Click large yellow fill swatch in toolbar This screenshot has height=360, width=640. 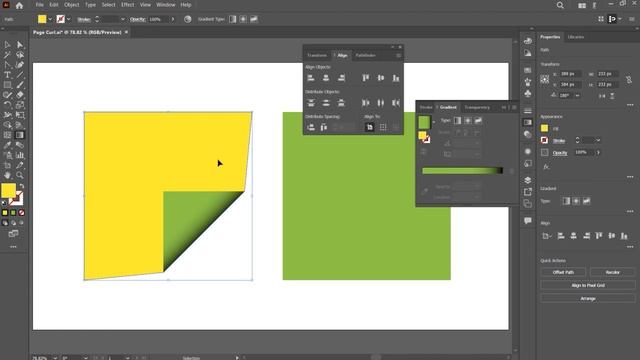[x=8, y=191]
